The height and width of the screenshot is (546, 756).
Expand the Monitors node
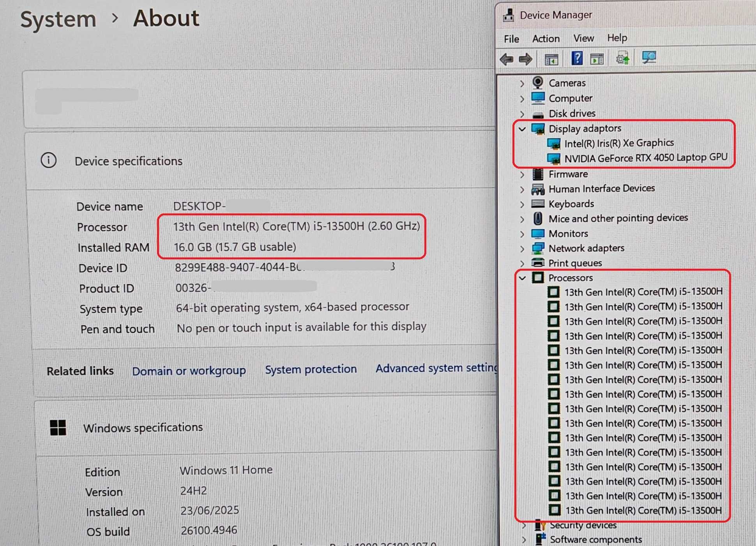coord(522,234)
